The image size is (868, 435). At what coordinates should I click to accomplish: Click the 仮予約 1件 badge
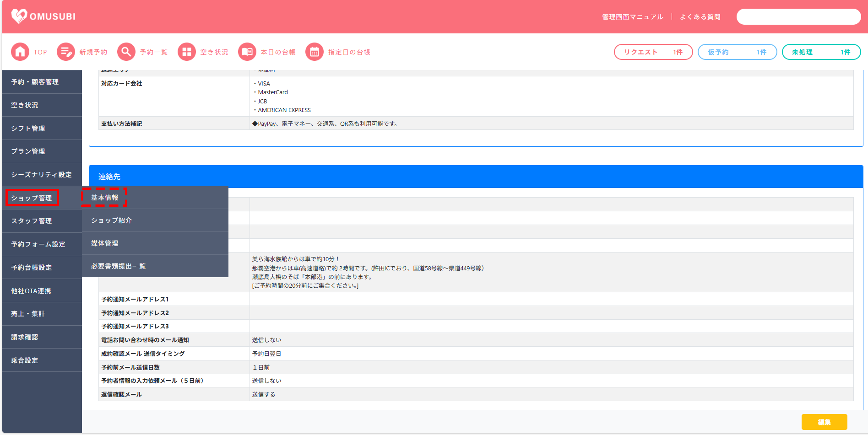737,52
